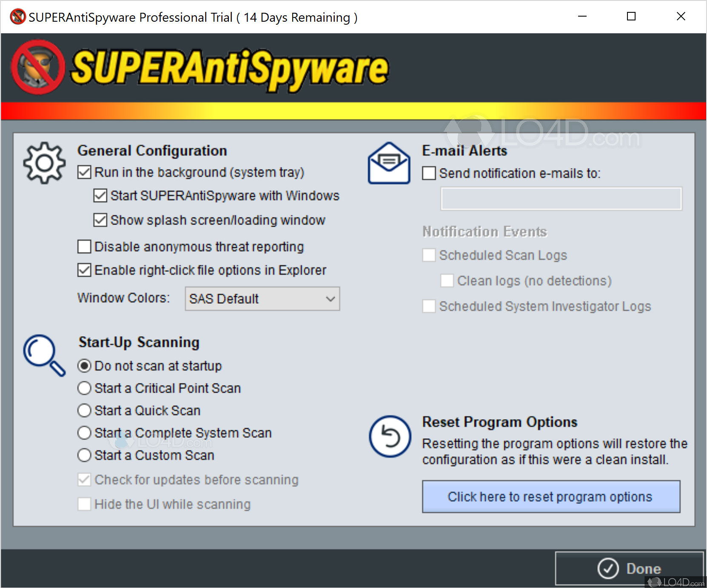Click the E-mail Alerts envelope icon

click(388, 162)
